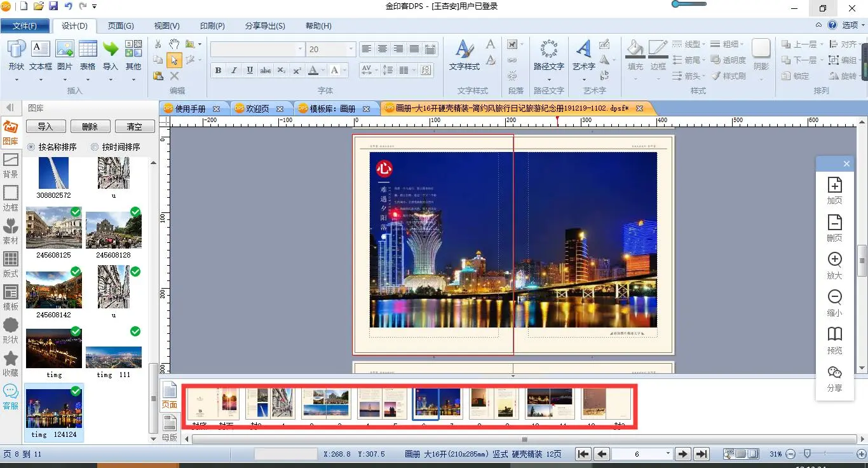Click the 清空 clear button

134,127
